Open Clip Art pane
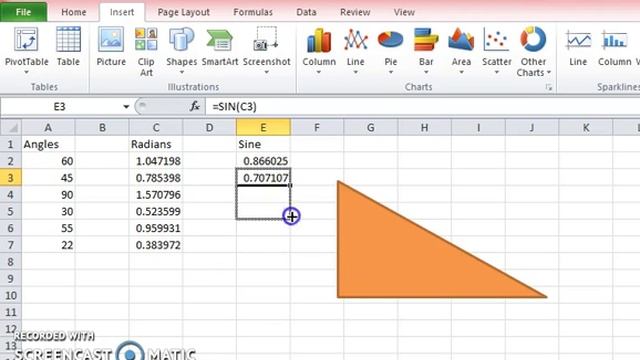Viewport: 640px width, 360px height. pos(146,51)
